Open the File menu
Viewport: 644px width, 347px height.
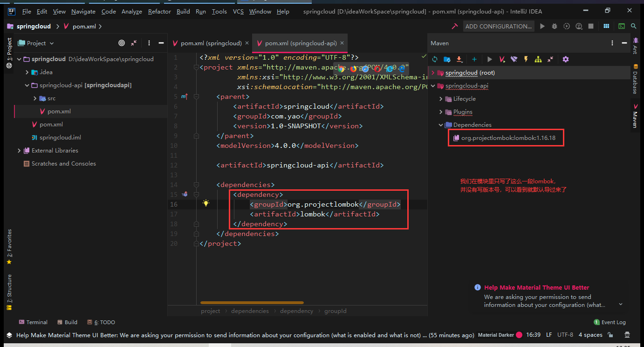[x=27, y=11]
